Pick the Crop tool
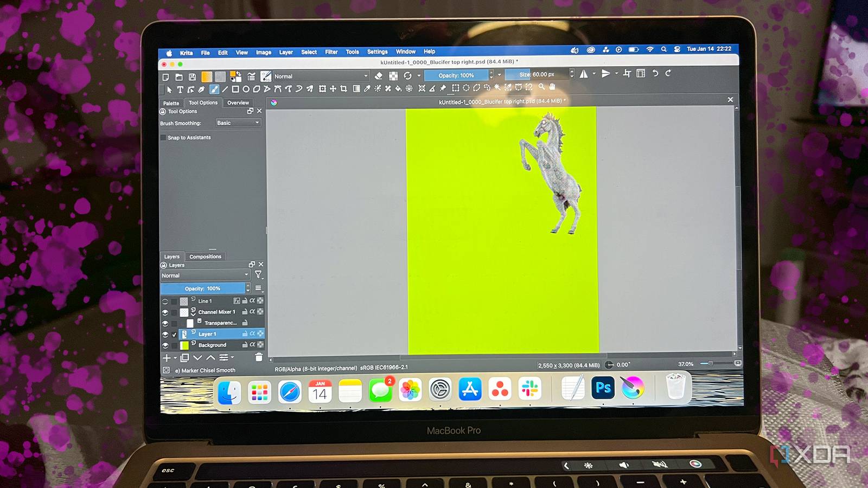Image resolution: width=868 pixels, height=488 pixels. pos(343,88)
